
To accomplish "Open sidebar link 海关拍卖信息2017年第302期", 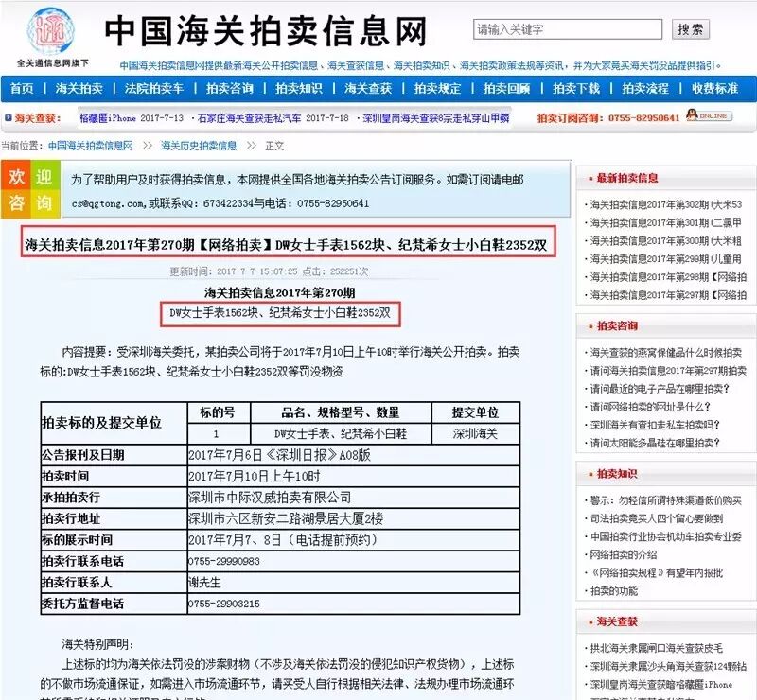I will (x=666, y=204).
